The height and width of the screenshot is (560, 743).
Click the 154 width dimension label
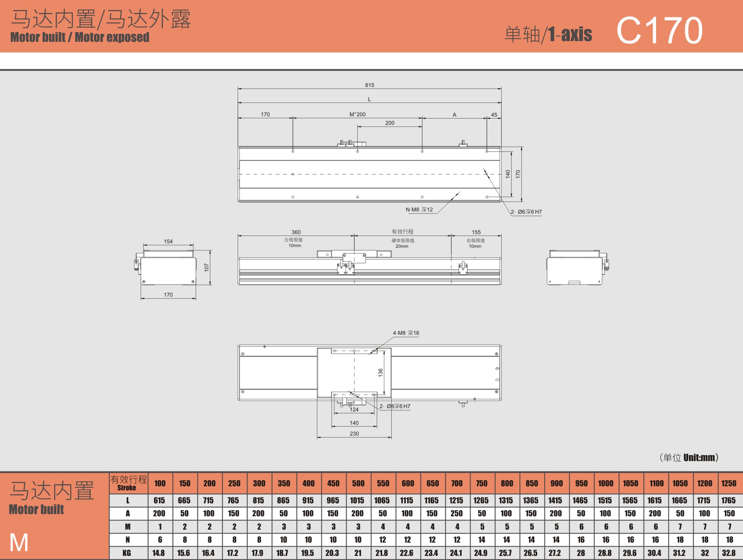[x=168, y=241]
